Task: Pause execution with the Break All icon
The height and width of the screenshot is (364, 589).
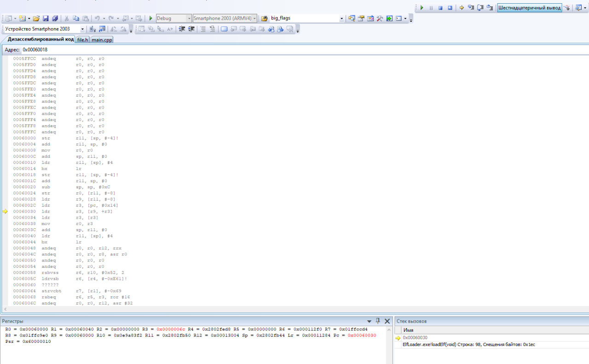Action: click(431, 7)
